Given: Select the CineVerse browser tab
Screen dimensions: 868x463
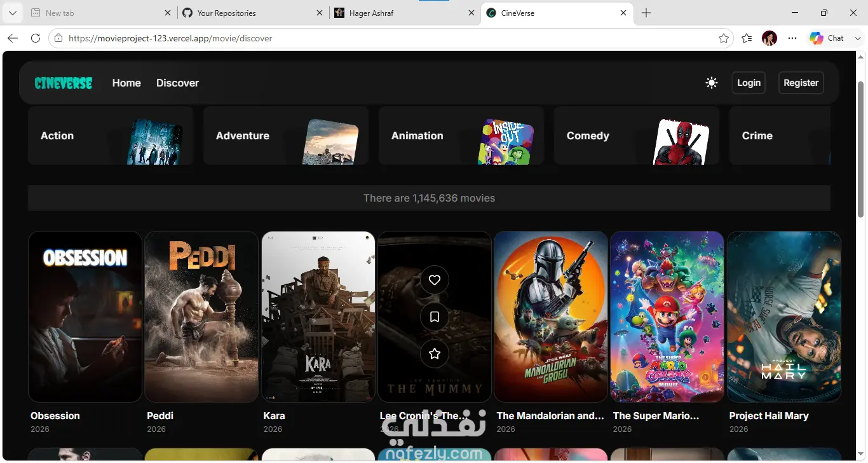Looking at the screenshot, I should 557,13.
